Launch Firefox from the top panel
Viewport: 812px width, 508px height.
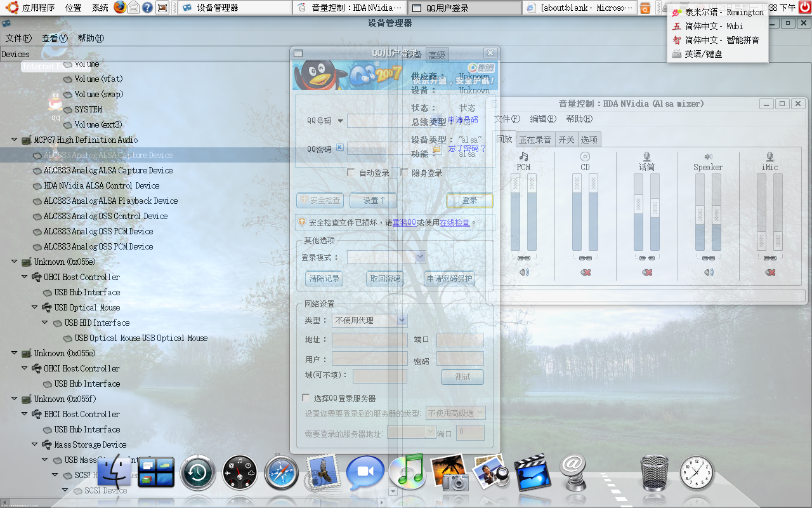point(120,8)
